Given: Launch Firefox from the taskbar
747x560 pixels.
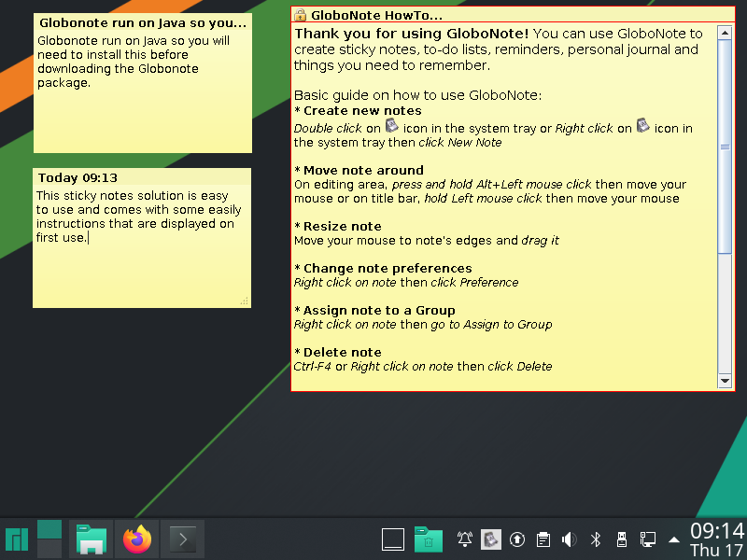Looking at the screenshot, I should pyautogui.click(x=136, y=539).
